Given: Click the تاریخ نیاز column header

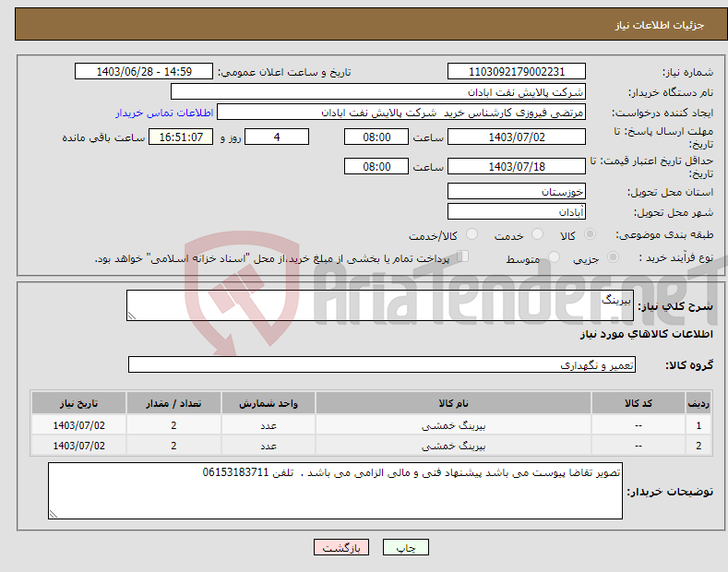Looking at the screenshot, I should pos(79,403).
